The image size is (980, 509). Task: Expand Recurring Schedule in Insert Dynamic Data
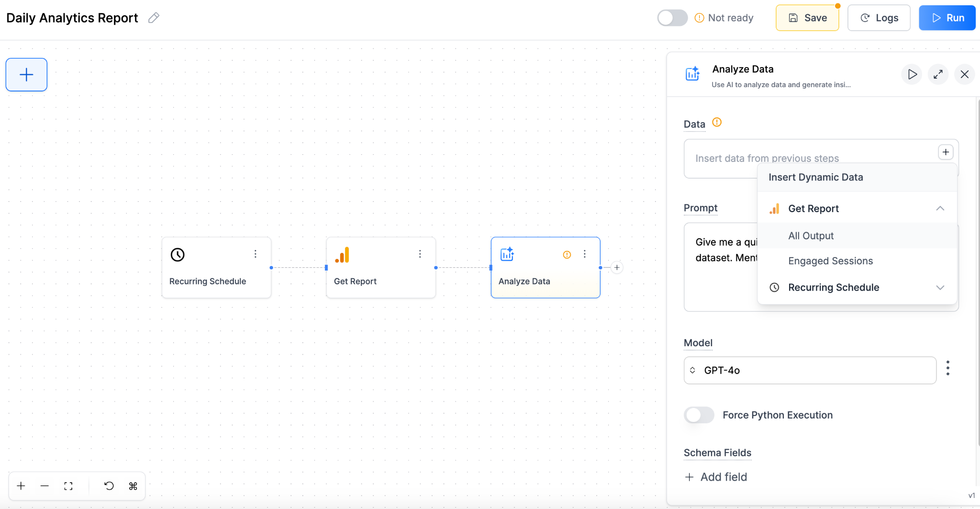click(x=939, y=287)
